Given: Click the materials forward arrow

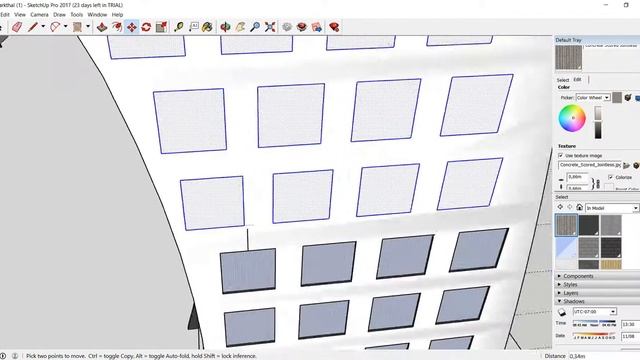Looking at the screenshot, I should pos(570,207).
